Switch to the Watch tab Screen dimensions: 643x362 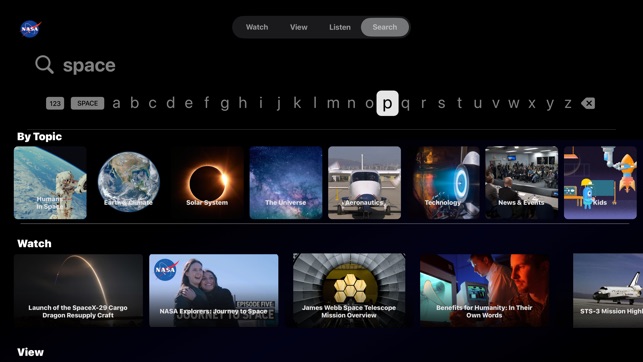pos(257,27)
